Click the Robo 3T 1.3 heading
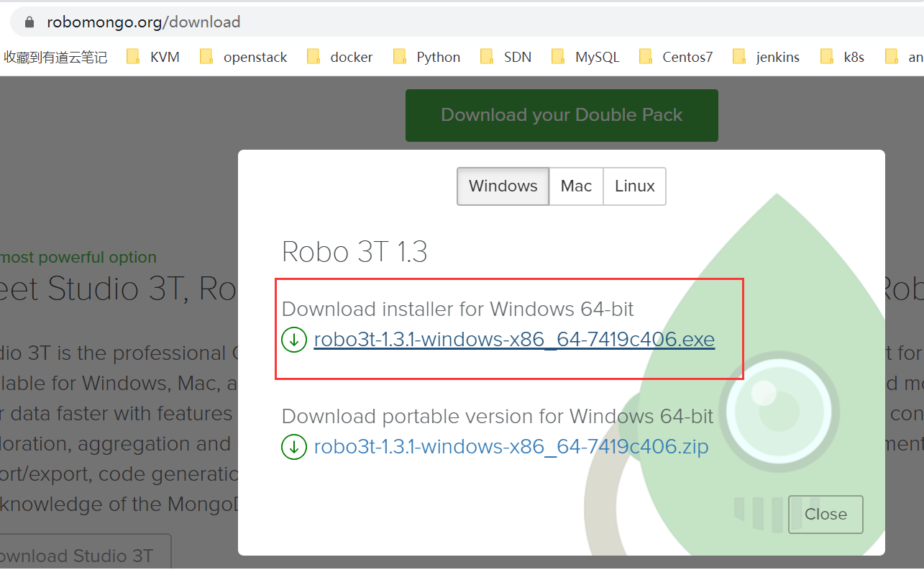Screen dimensions: 924x570 coord(354,252)
